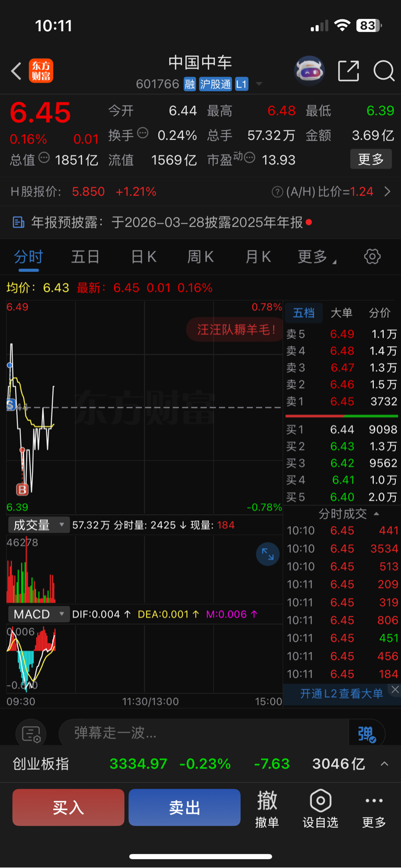Tap info icon next to 换手

143,133
